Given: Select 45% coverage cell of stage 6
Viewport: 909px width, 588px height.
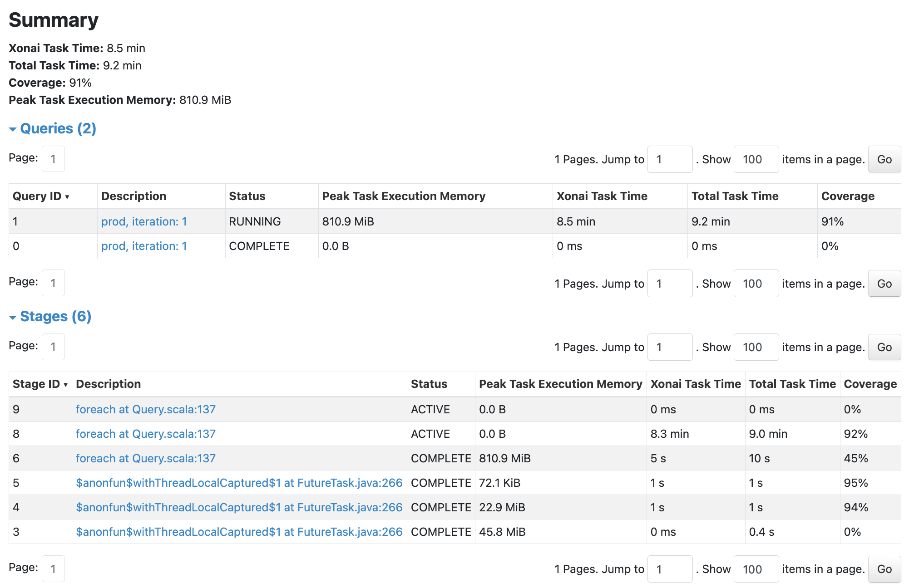Looking at the screenshot, I should (x=870, y=458).
